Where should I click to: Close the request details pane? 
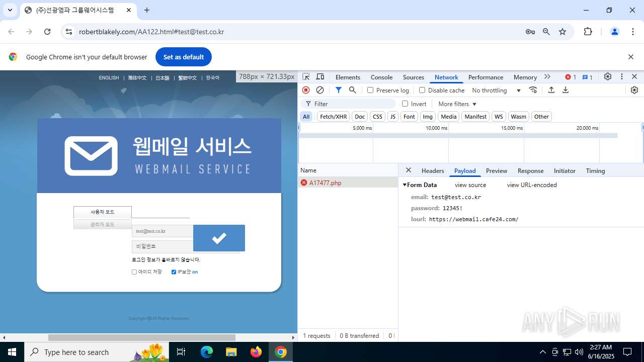tap(409, 170)
